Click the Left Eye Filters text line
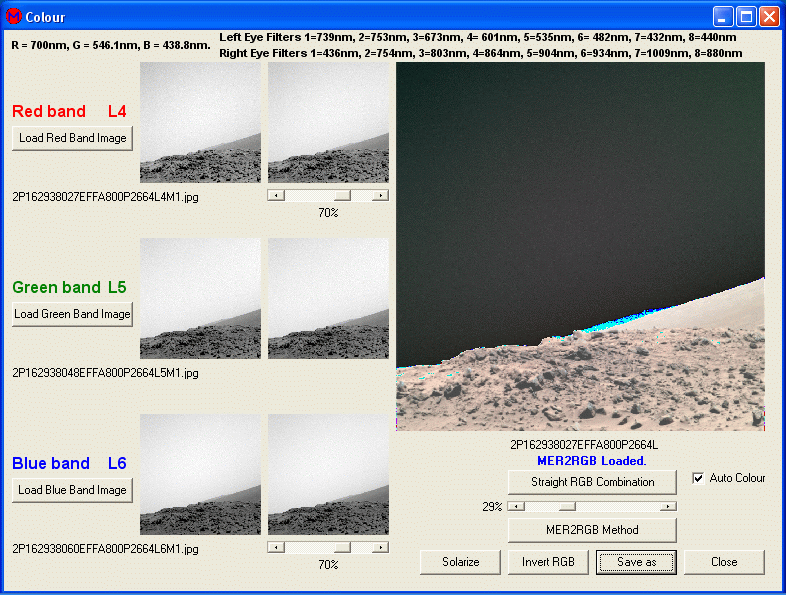The image size is (786, 595). [478, 37]
